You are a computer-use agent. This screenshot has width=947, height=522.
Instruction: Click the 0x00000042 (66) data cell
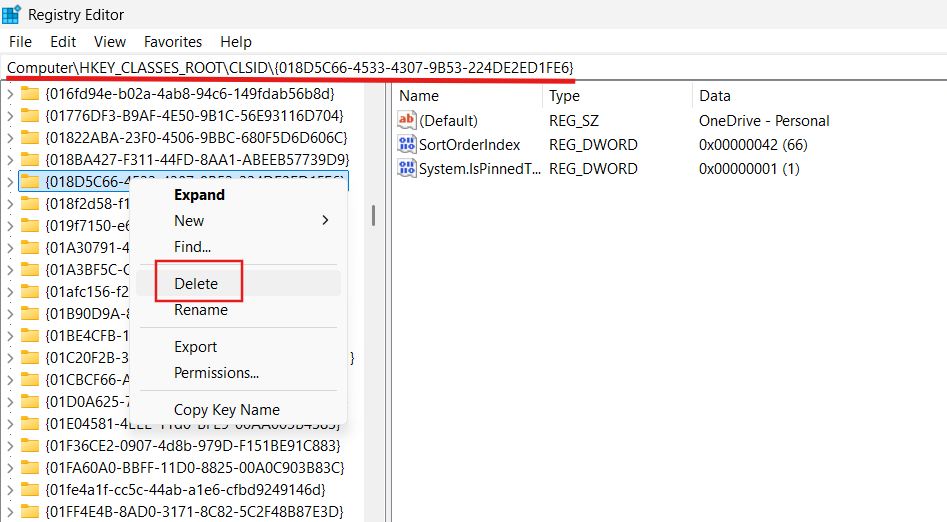tap(753, 145)
